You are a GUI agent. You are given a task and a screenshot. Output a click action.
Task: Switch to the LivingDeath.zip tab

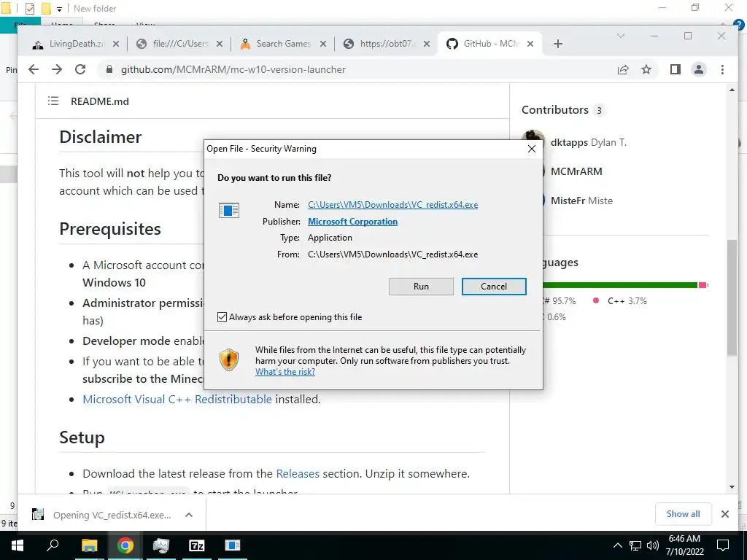point(76,44)
